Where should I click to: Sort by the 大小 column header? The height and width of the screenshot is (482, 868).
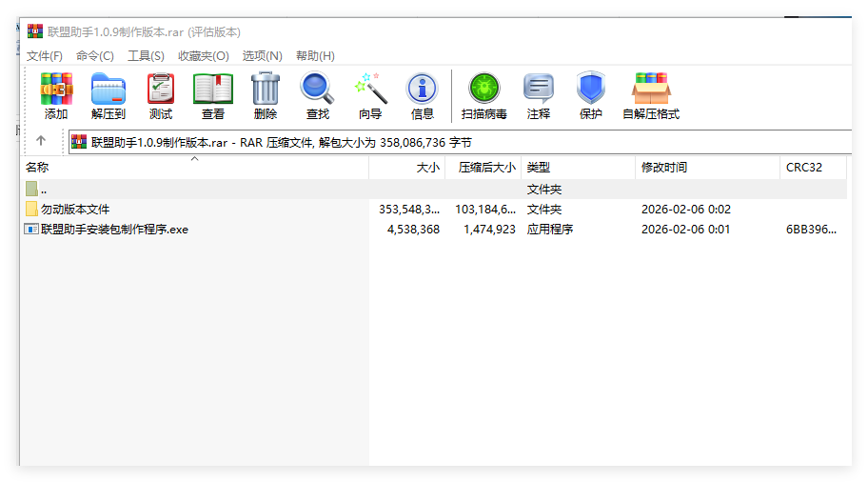407,168
